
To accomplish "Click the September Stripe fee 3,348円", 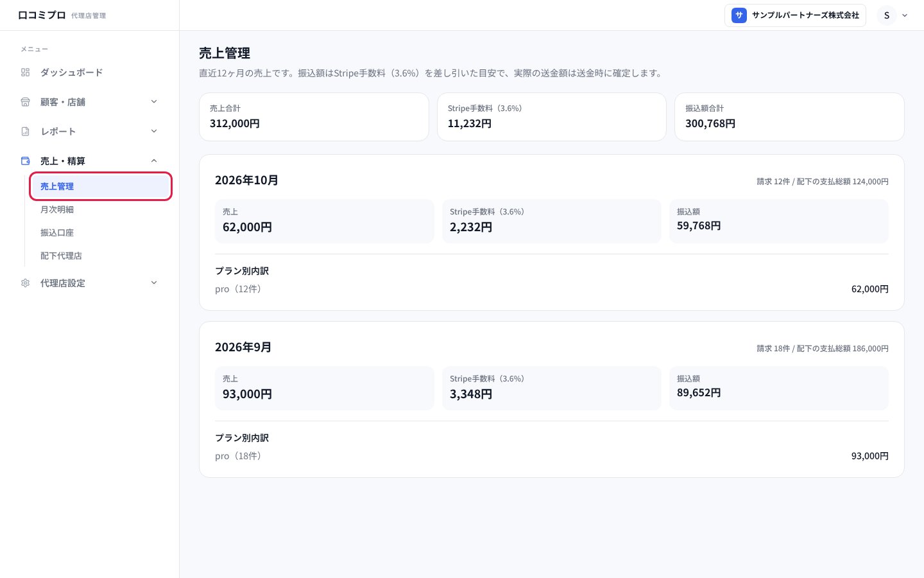I will 471,394.
